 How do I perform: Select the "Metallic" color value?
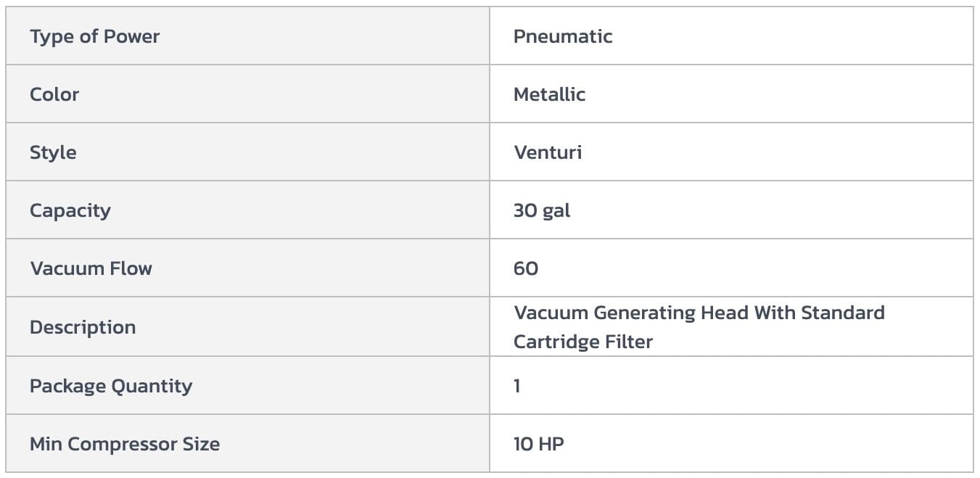point(549,94)
